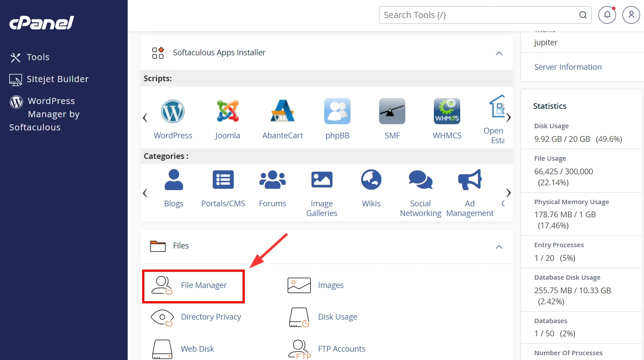
Task: Open Directory Privacy
Action: (211, 317)
